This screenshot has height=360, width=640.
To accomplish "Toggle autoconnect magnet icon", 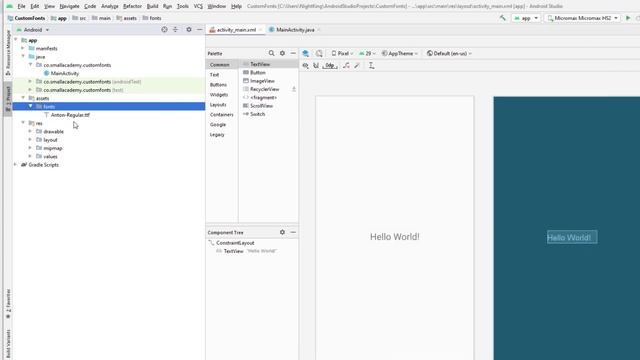I will pos(316,65).
